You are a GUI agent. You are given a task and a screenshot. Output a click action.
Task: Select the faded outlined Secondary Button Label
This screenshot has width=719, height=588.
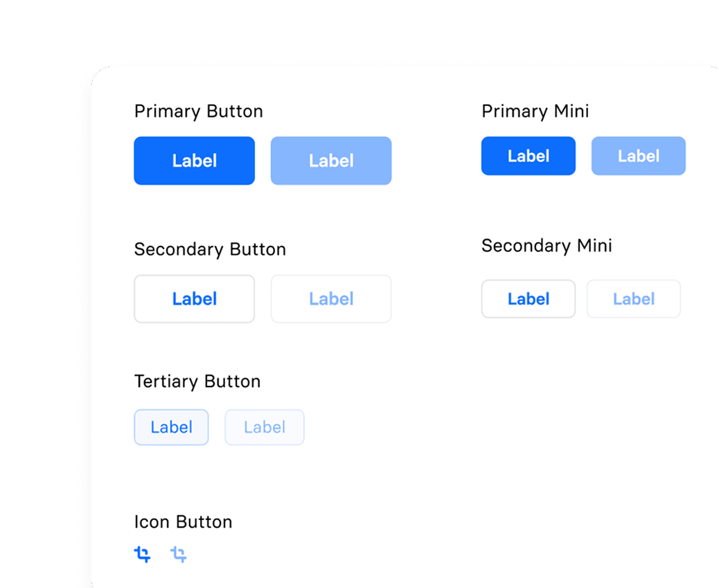pos(330,299)
